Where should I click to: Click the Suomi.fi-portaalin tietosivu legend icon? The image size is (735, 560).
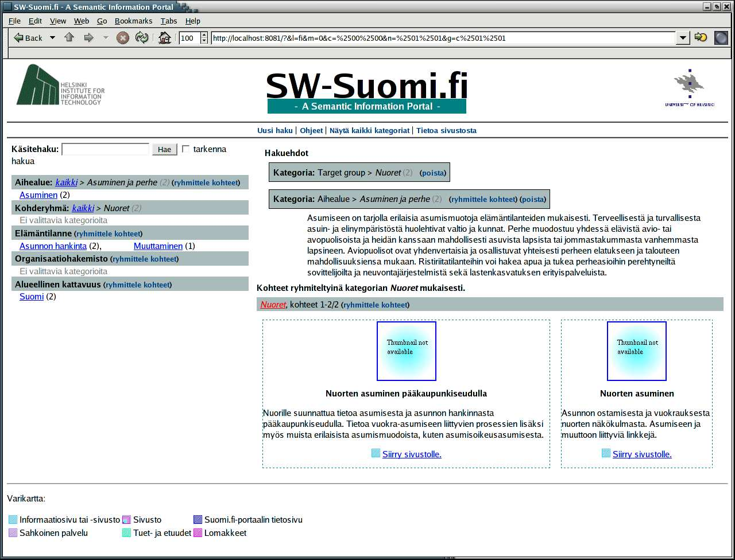click(x=198, y=520)
